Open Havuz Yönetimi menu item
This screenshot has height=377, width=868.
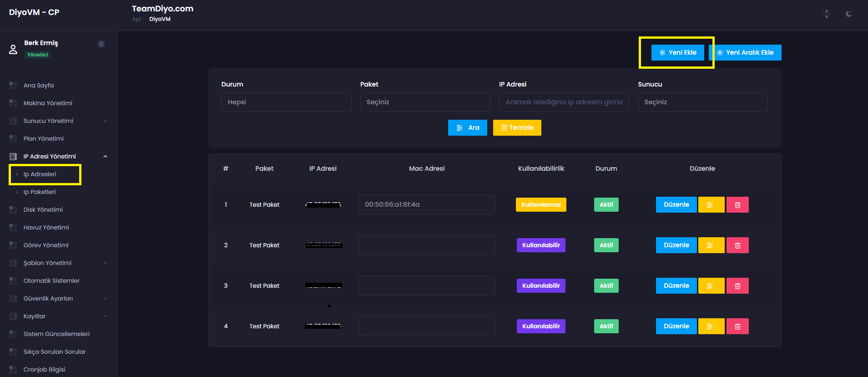click(46, 227)
